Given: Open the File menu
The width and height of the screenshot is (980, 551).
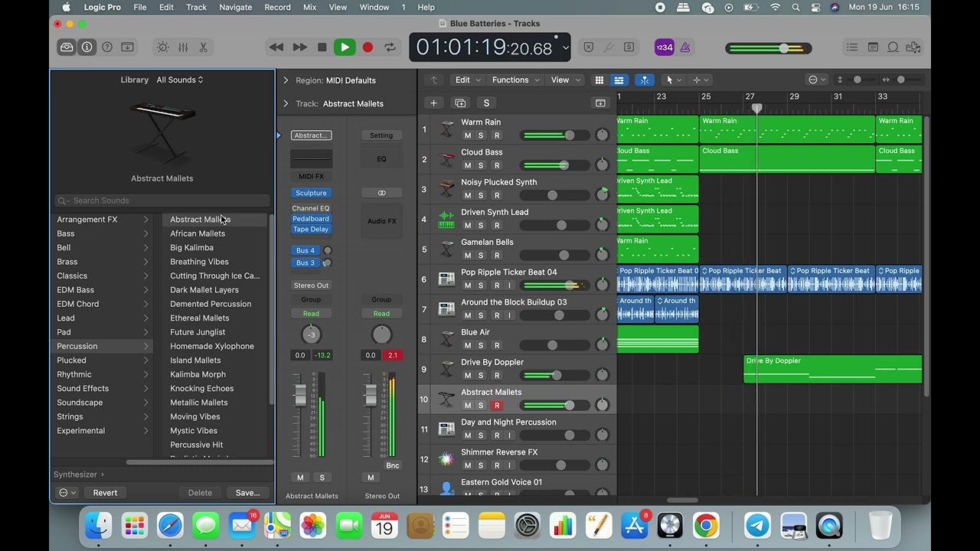Looking at the screenshot, I should 140,7.
